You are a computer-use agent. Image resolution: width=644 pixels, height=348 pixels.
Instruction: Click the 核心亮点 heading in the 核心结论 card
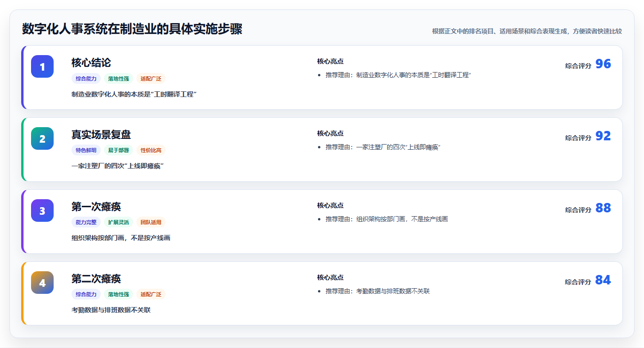[330, 61]
